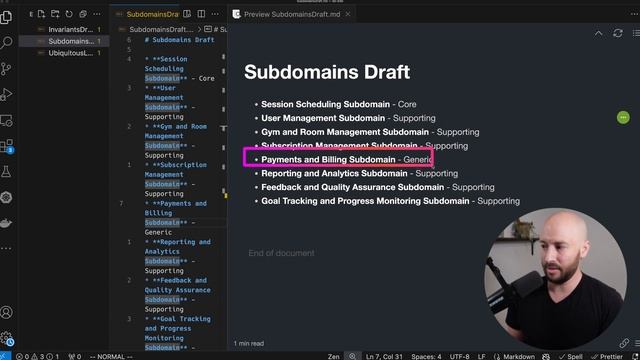Open errors and warnings problems panel
This screenshot has height=360, width=640.
(x=38, y=356)
